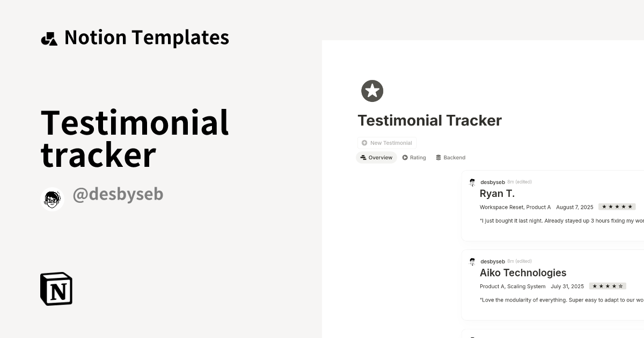Click the five-star rating on Ryan T. card
The width and height of the screenshot is (644, 338).
point(617,207)
